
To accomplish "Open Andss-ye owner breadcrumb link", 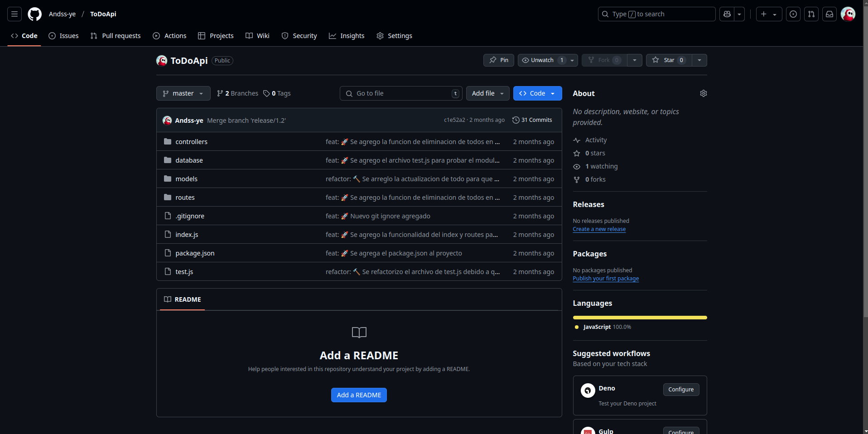I will pyautogui.click(x=62, y=14).
